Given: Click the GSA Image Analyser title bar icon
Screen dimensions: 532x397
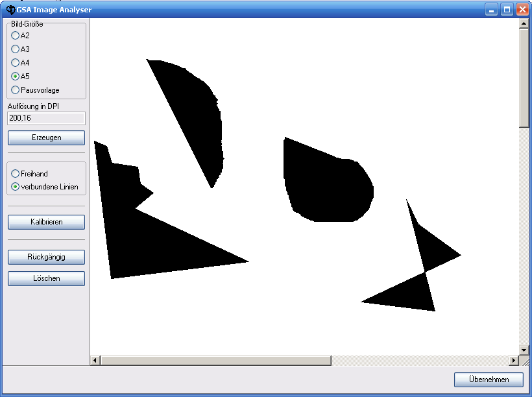Looking at the screenshot, I should coord(10,10).
